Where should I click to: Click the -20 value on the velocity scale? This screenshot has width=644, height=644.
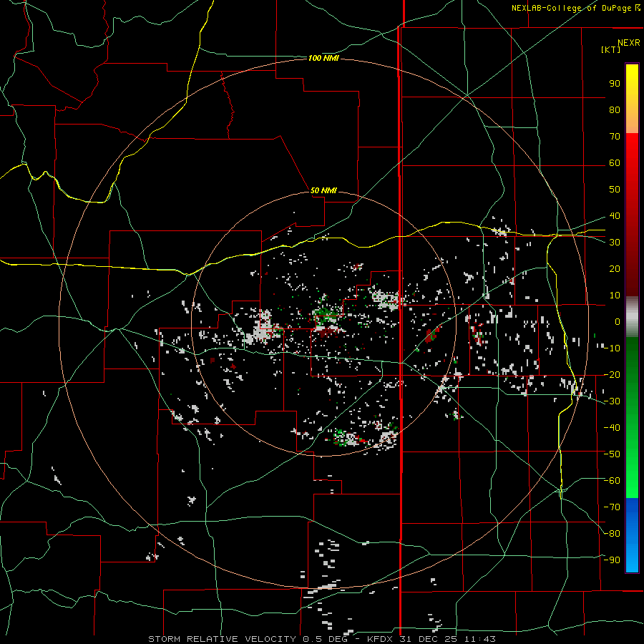tap(612, 375)
